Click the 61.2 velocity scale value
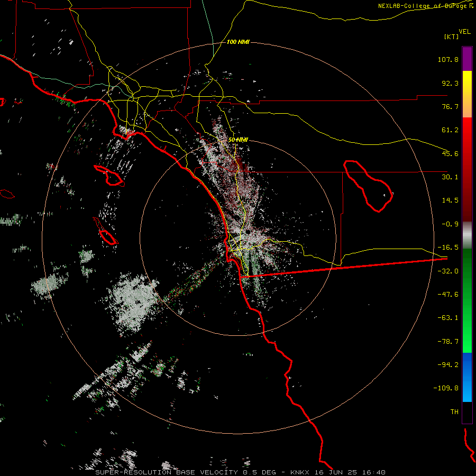Viewport: 476px width, 476px height. (450, 130)
